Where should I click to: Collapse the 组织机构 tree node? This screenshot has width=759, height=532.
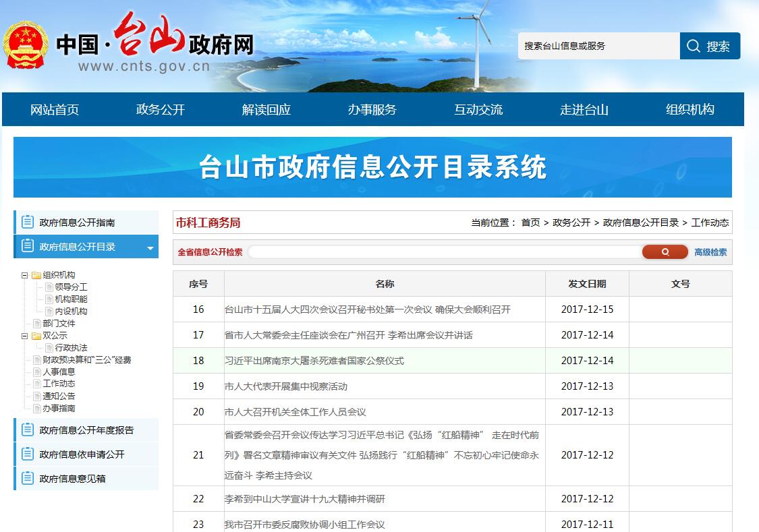click(x=25, y=275)
